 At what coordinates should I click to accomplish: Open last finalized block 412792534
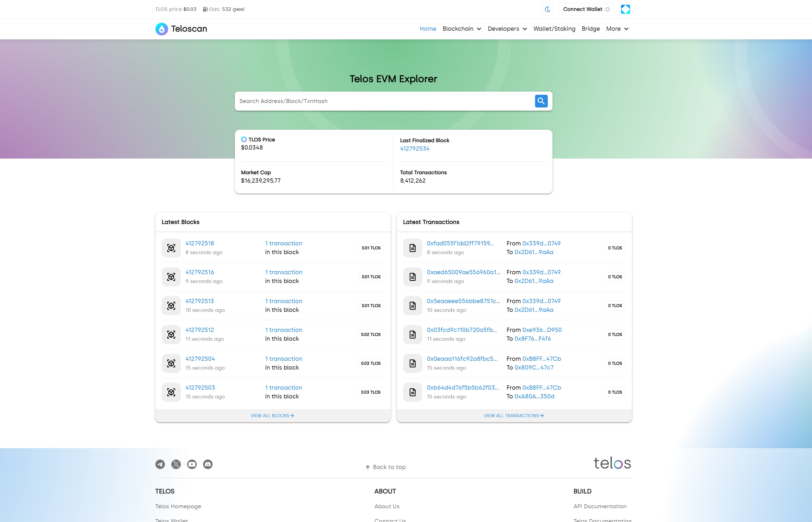pos(415,148)
